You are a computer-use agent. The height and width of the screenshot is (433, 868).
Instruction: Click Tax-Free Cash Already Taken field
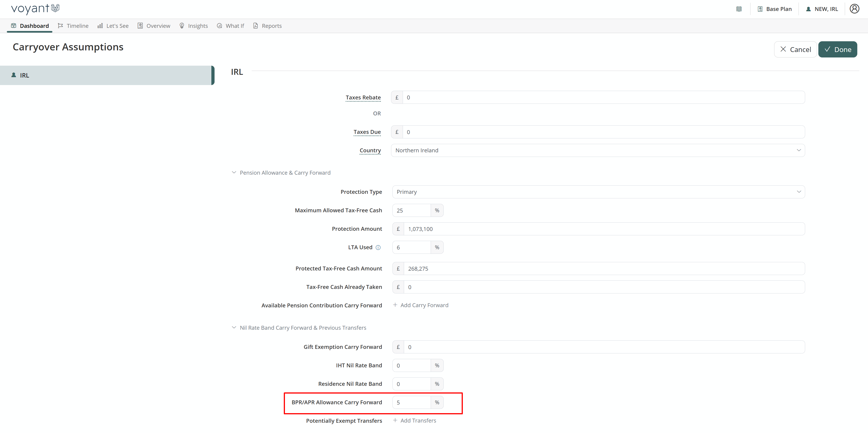[604, 287]
